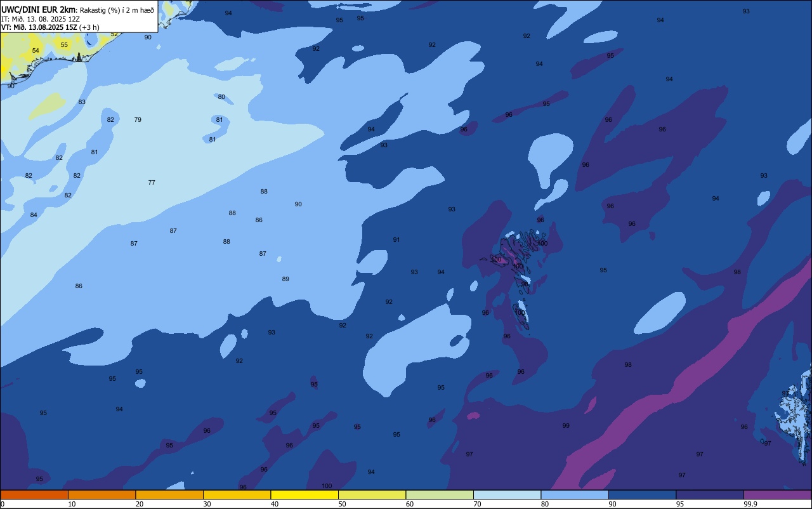
Task: Click the dark orange 0–10 legend swatch
Action: click(34, 494)
